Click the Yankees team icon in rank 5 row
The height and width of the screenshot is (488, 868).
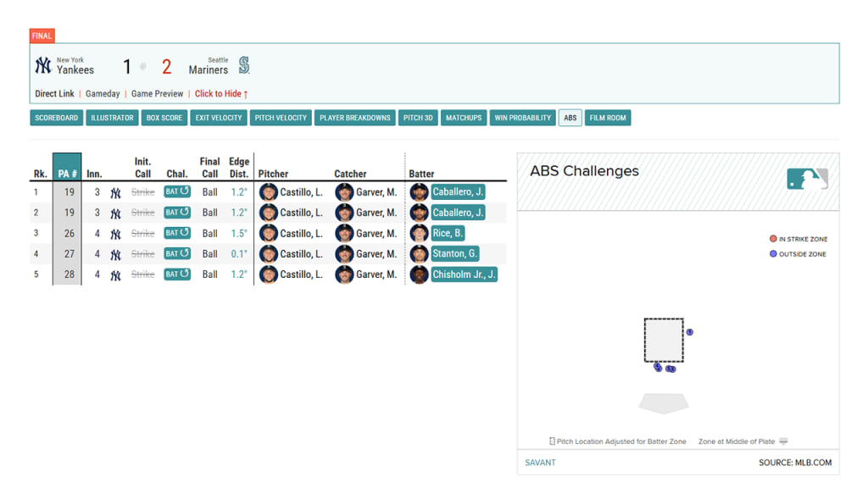(x=116, y=274)
